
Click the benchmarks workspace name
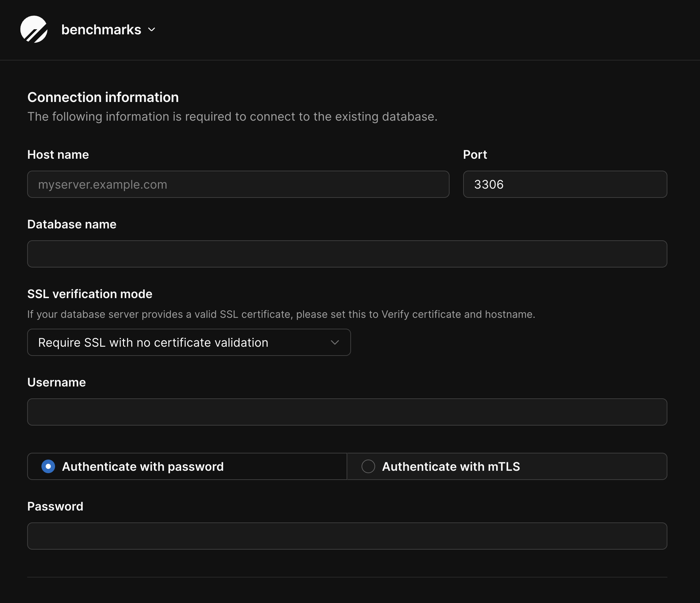tap(101, 30)
